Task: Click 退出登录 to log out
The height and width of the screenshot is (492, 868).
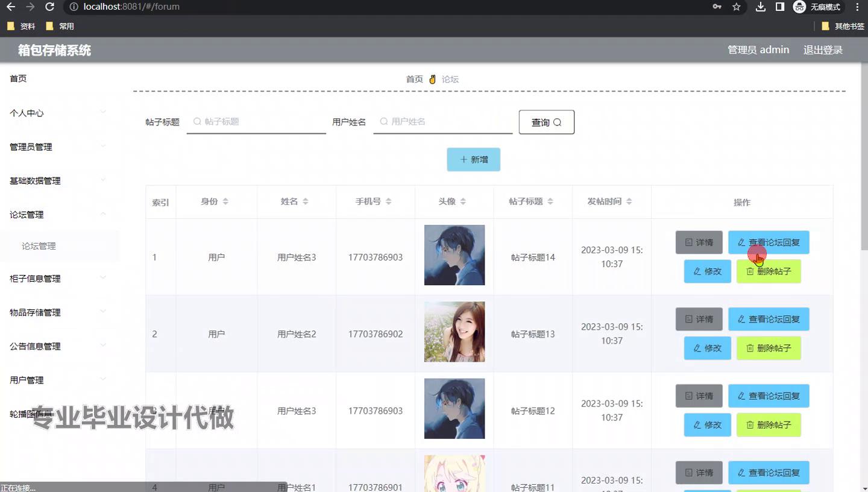Action: coord(823,50)
